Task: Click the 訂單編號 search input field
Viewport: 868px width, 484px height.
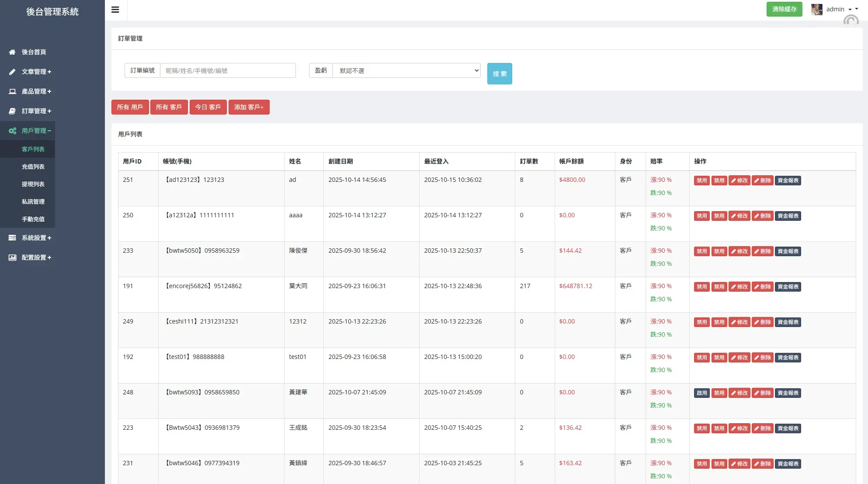Action: pyautogui.click(x=228, y=70)
